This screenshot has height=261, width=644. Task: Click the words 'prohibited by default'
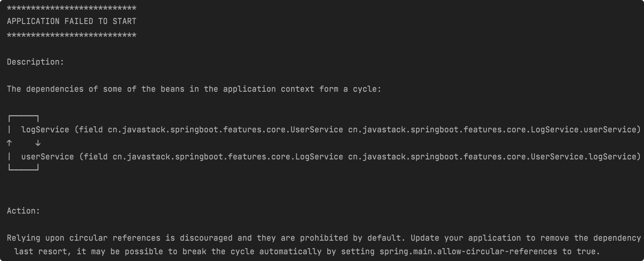[351, 238]
